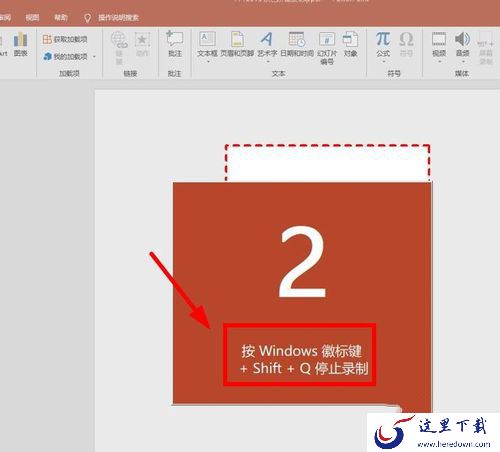Insert Audio (音频)
Image resolution: width=500 pixels, height=452 pixels.
click(463, 44)
